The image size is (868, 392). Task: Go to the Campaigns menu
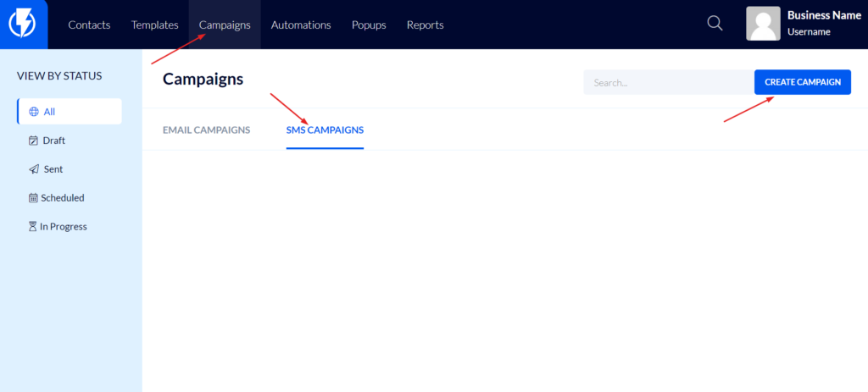tap(225, 25)
